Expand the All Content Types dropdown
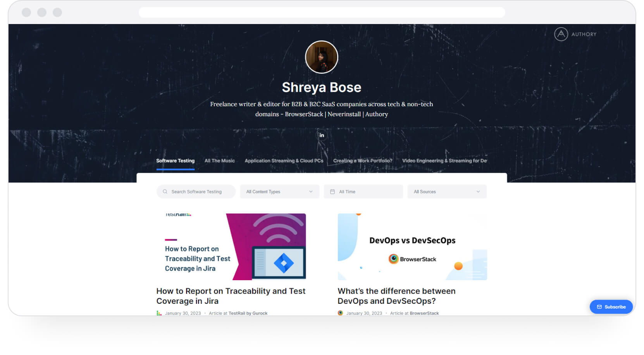The image size is (644, 355). (x=279, y=192)
